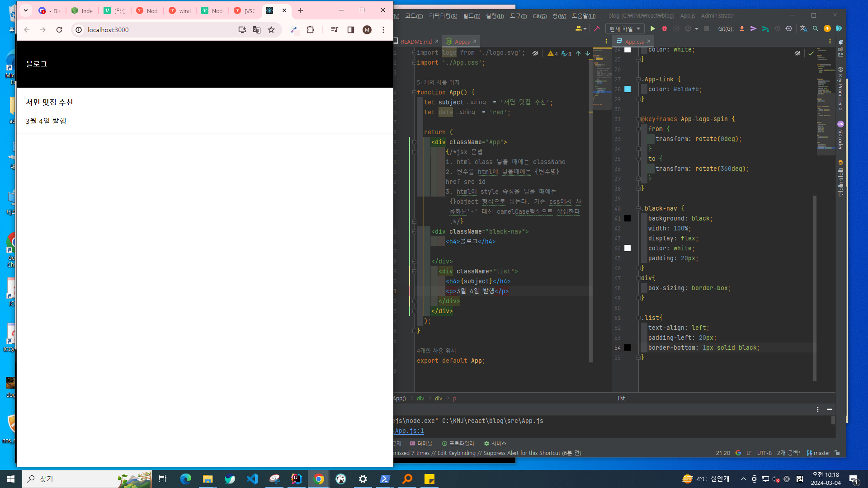Click Git rollback icon in toolbar
The width and height of the screenshot is (868, 488).
(789, 28)
